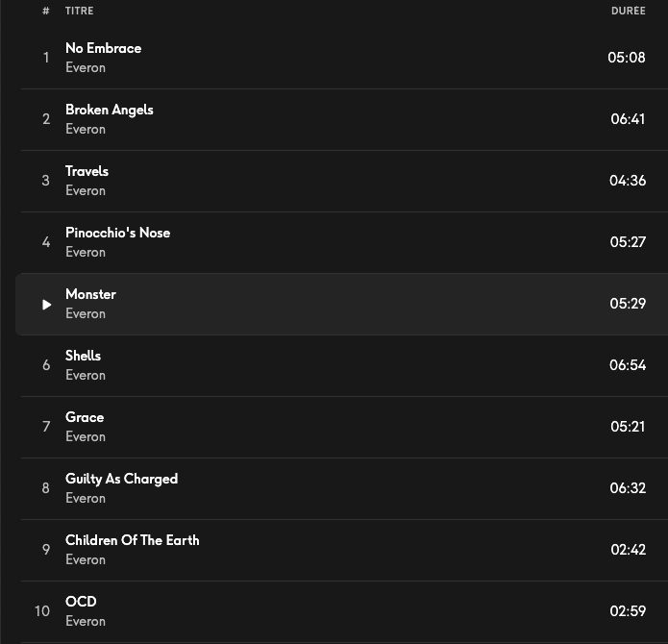
Task: Select Children Of The Earth title
Action: (x=132, y=540)
